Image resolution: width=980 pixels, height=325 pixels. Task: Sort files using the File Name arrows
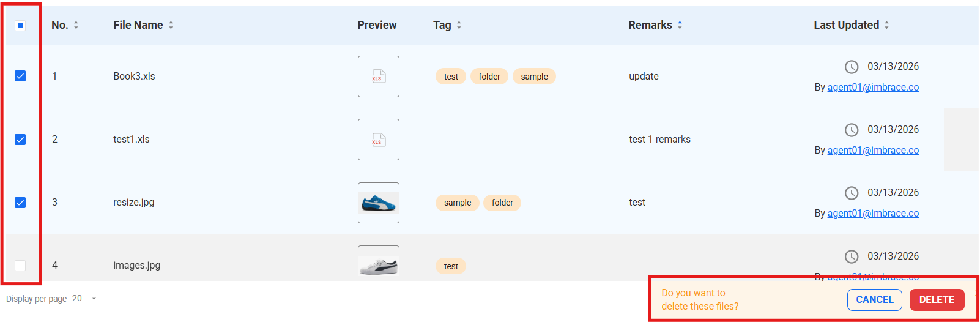(171, 25)
